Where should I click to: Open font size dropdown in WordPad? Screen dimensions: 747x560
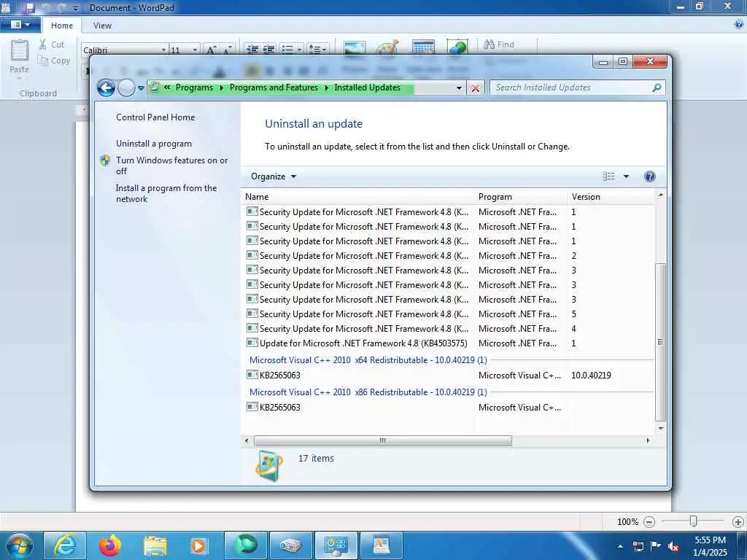(195, 50)
